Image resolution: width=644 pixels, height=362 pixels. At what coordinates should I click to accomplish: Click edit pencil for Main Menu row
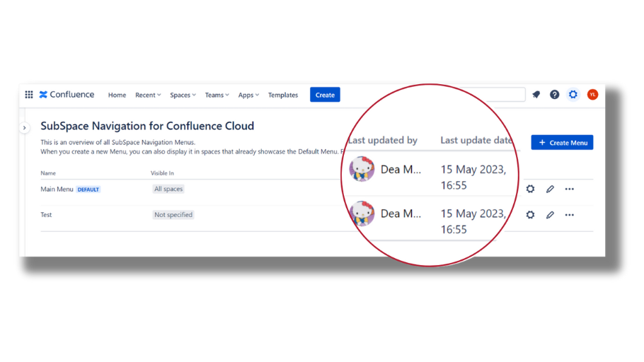(550, 189)
